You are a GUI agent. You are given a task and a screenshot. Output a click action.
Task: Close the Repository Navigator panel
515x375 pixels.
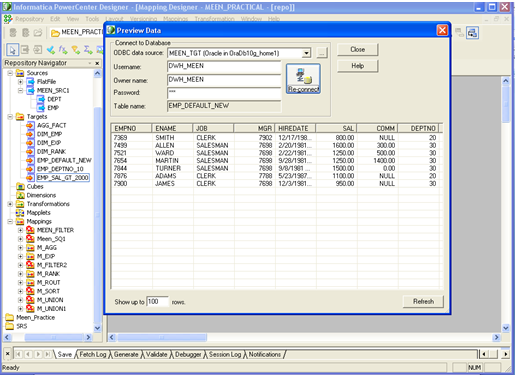coord(97,63)
